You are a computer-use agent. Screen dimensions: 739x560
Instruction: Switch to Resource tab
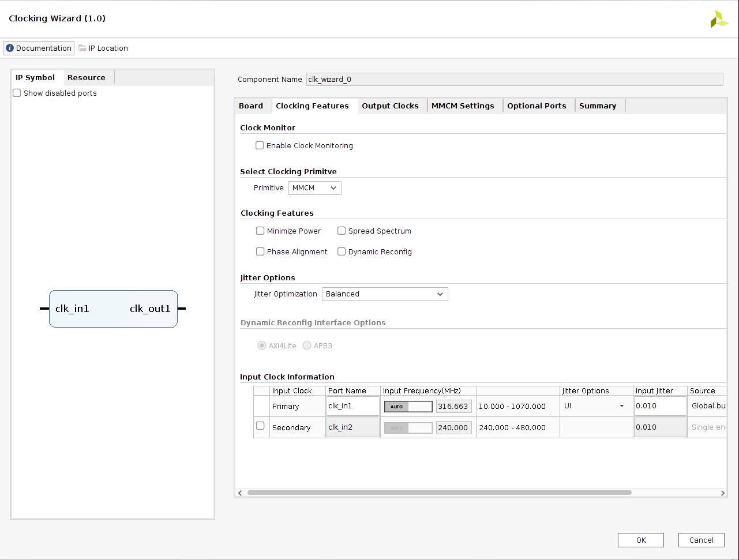click(x=87, y=78)
